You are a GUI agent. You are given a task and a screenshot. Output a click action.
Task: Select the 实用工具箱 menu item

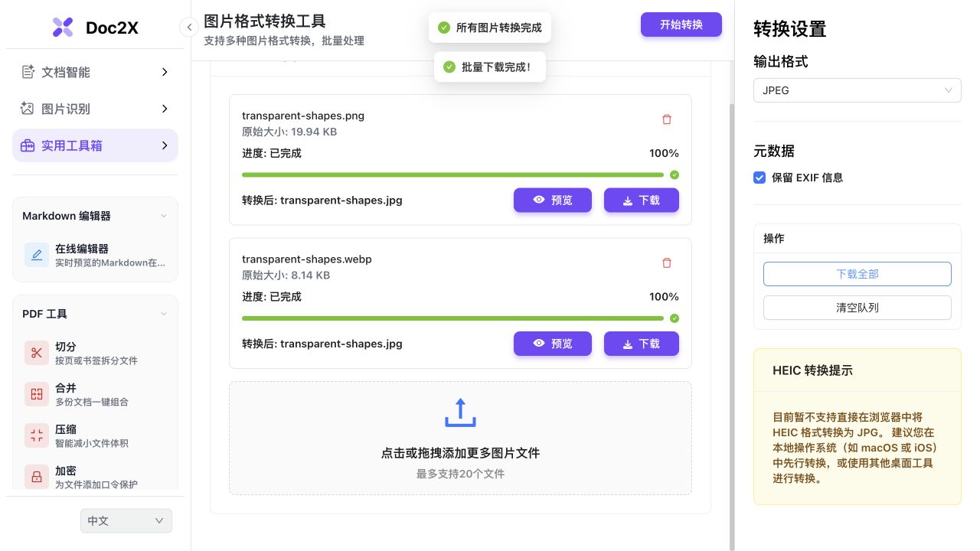95,145
